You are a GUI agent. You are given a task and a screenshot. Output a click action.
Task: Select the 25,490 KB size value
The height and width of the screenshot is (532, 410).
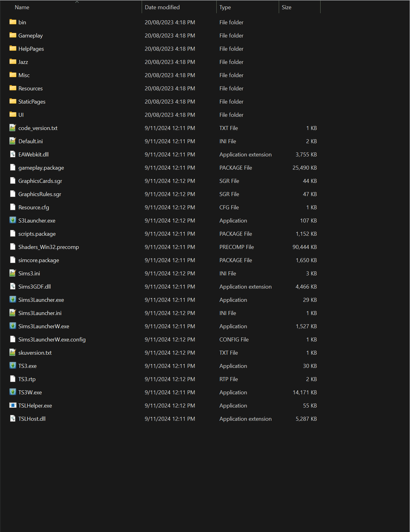click(305, 168)
